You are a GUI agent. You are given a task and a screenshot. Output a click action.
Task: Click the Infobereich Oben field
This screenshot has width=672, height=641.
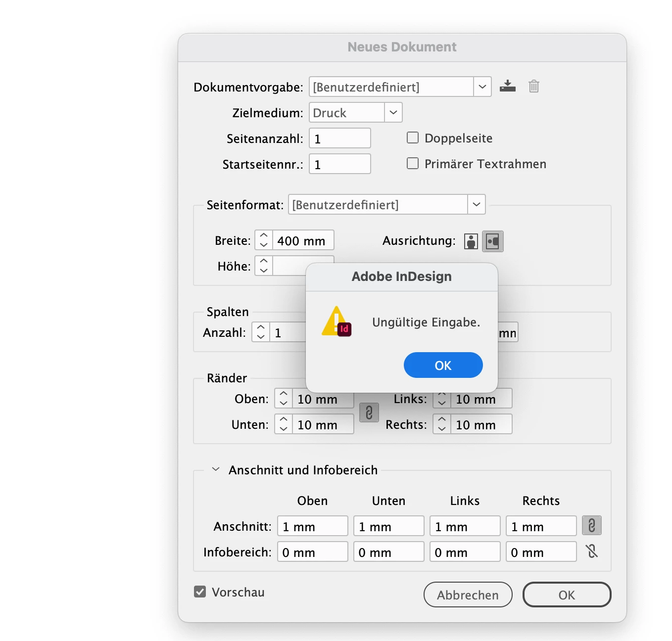point(313,551)
